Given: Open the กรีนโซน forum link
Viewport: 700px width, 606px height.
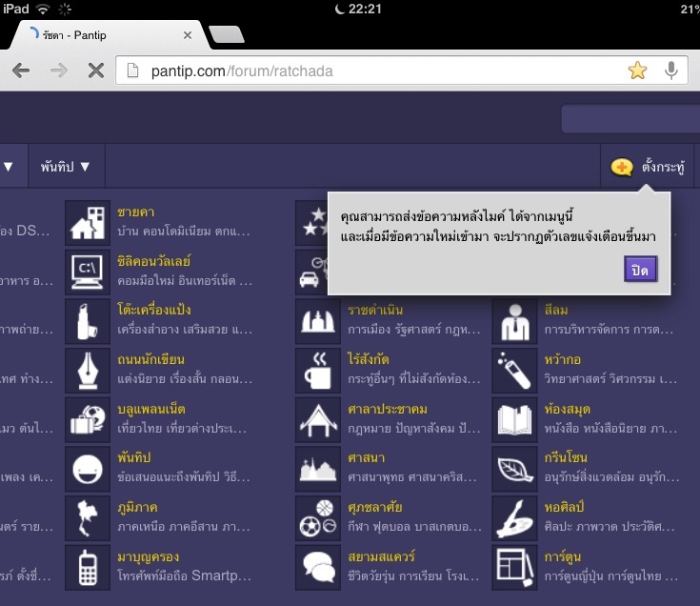Looking at the screenshot, I should (566, 457).
